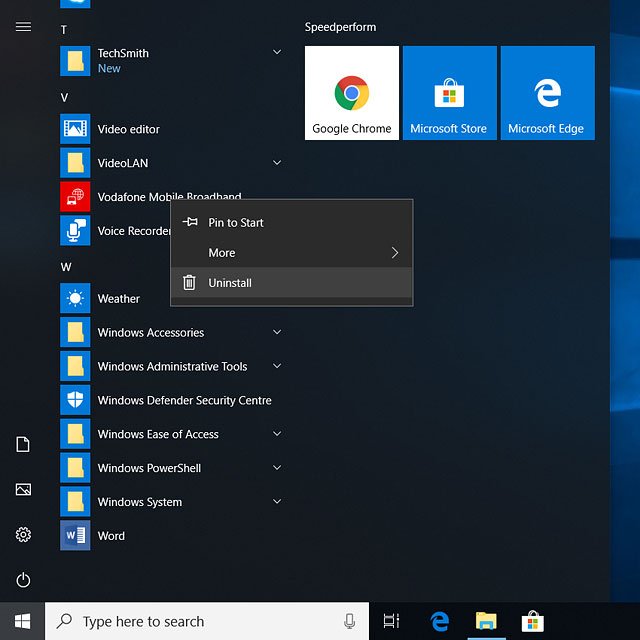Open Pictures from the Start sidebar

pos(23,489)
